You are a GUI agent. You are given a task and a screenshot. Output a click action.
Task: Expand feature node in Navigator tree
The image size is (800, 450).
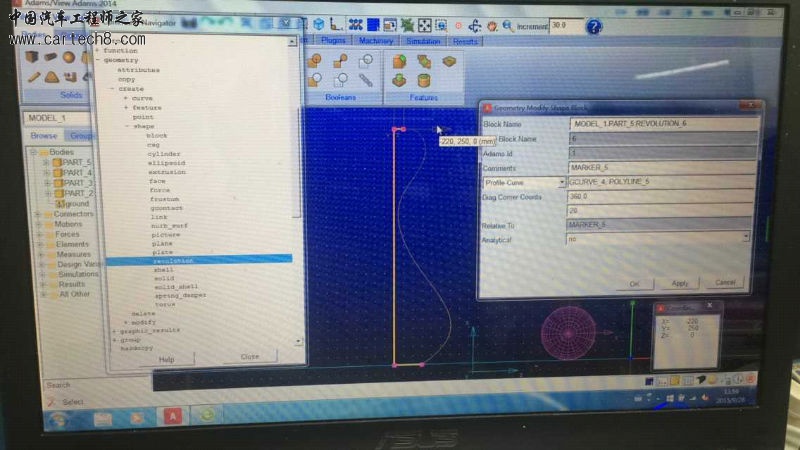coord(126,108)
